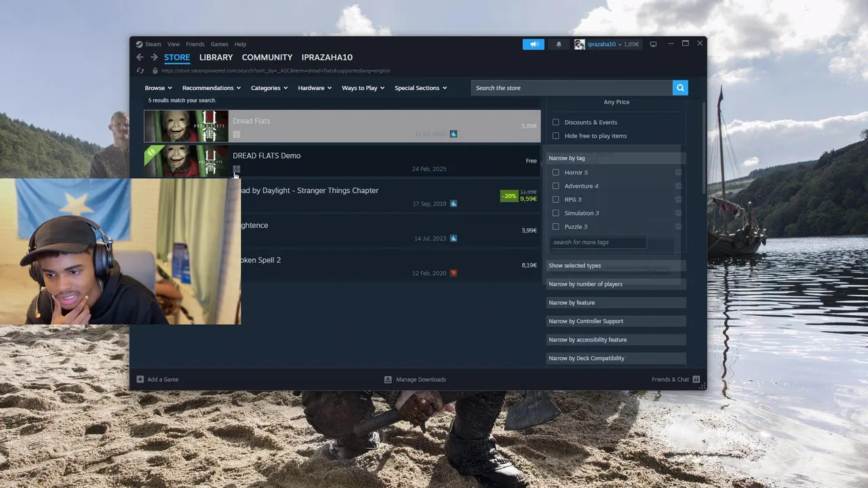This screenshot has height=488, width=868.
Task: Check the Horror tag filter
Action: pos(555,172)
